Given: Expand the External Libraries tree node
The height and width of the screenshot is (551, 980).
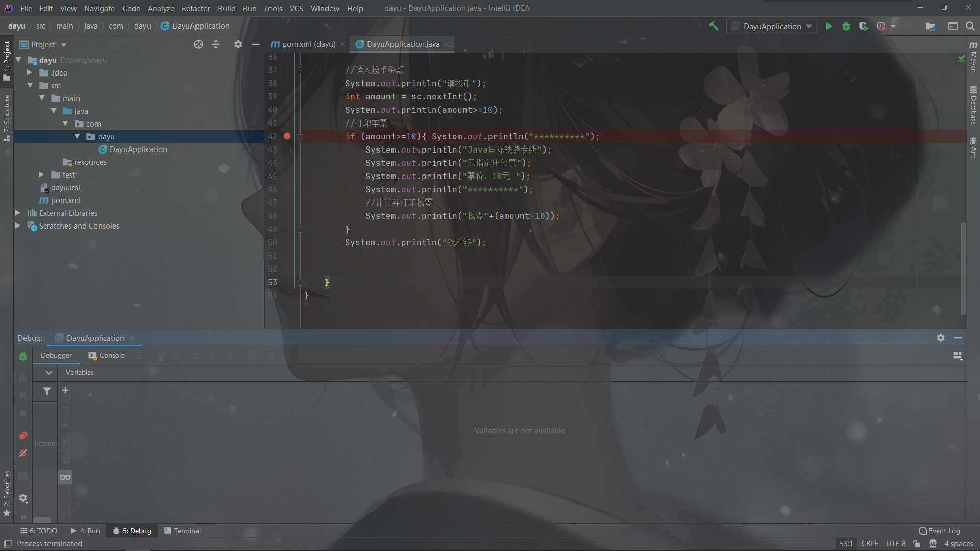Looking at the screenshot, I should pos(18,213).
